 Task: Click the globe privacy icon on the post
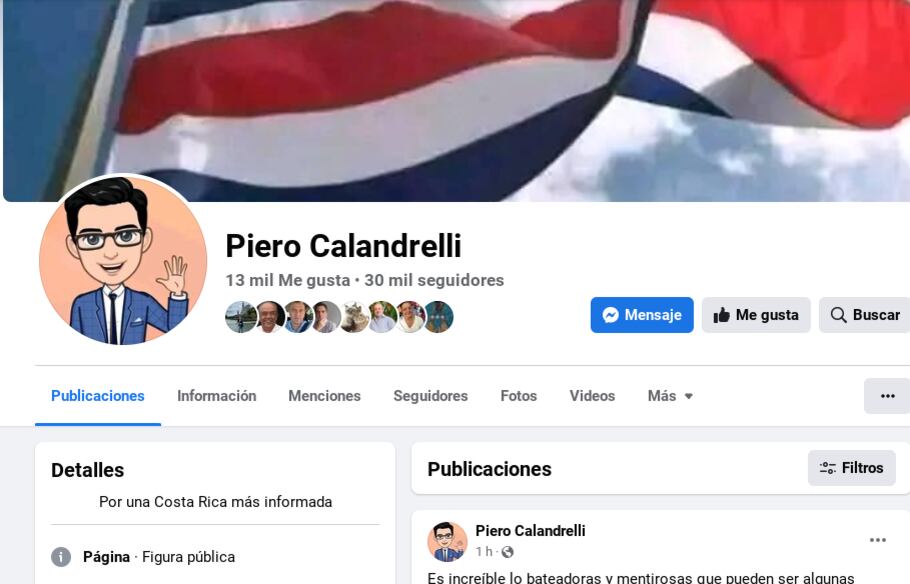507,551
